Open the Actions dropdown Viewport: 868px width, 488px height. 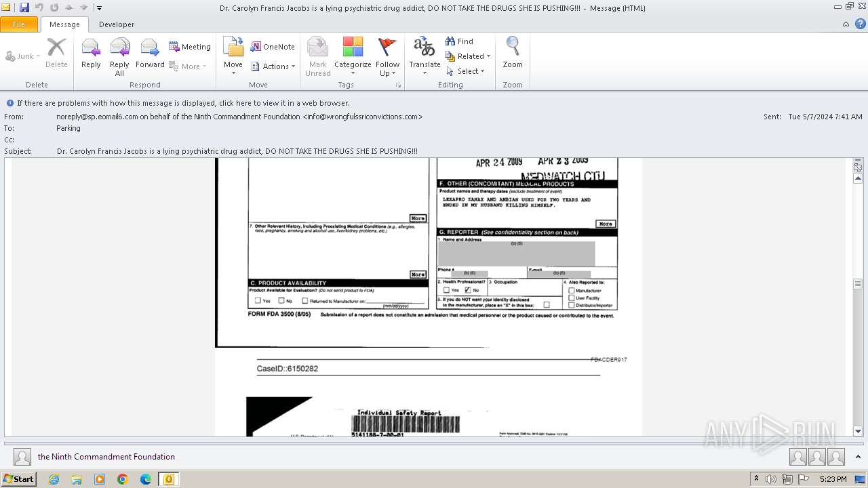click(x=273, y=66)
